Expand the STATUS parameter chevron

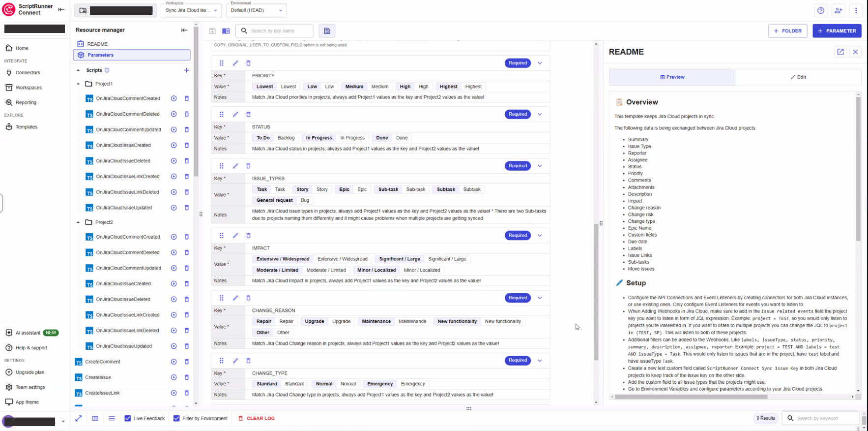tap(540, 114)
